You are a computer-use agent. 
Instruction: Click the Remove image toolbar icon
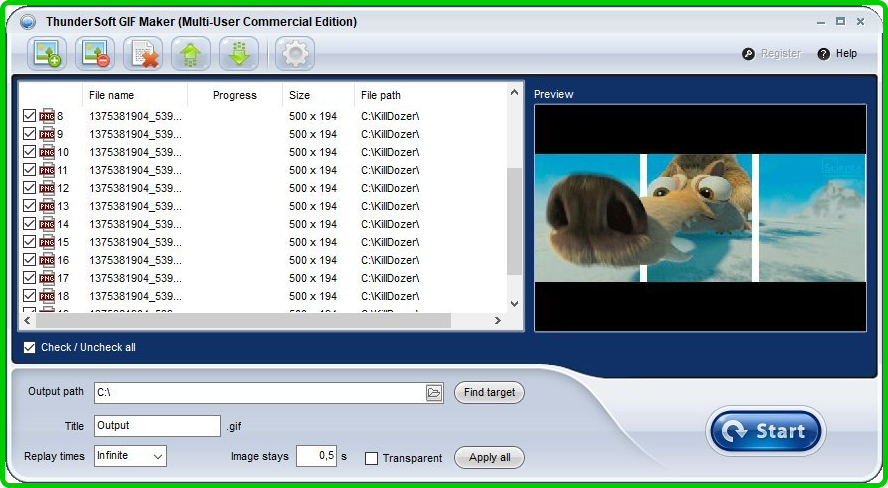(95, 54)
